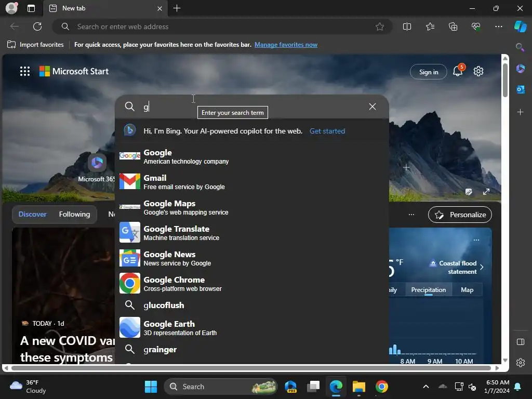532x399 pixels.
Task: Select the Precipitation weather tab
Action: [428, 290]
